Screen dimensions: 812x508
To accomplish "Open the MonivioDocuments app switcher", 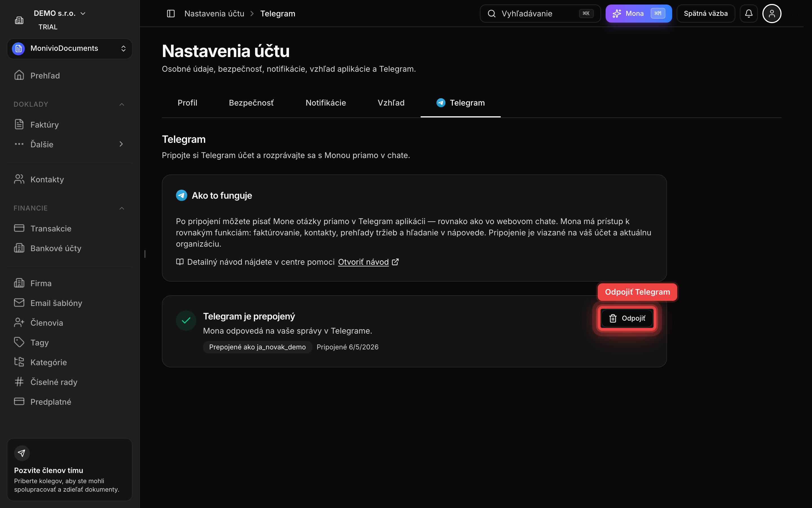I will pos(69,48).
